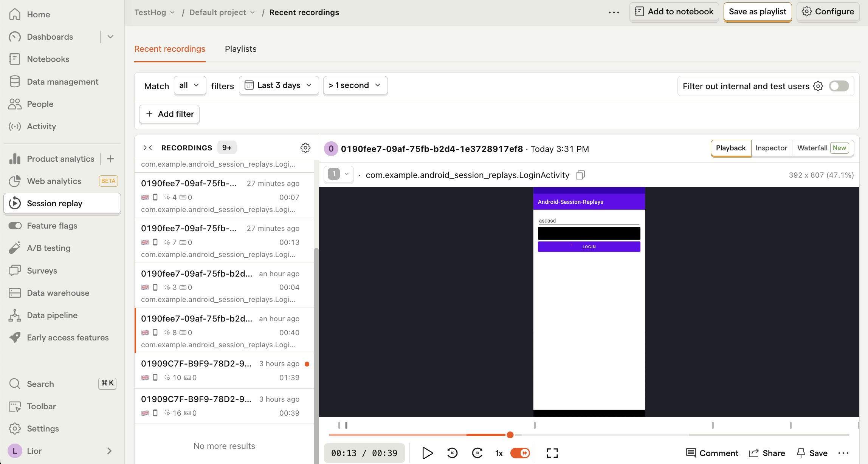This screenshot has height=464, width=868.
Task: Open the TestHog organization dropdown
Action: click(x=155, y=12)
